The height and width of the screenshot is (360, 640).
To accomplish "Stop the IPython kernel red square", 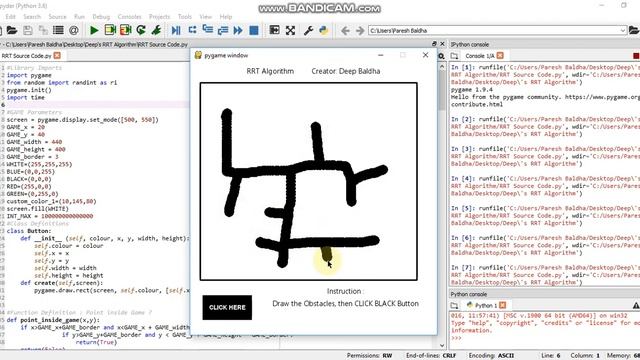I will (636, 56).
